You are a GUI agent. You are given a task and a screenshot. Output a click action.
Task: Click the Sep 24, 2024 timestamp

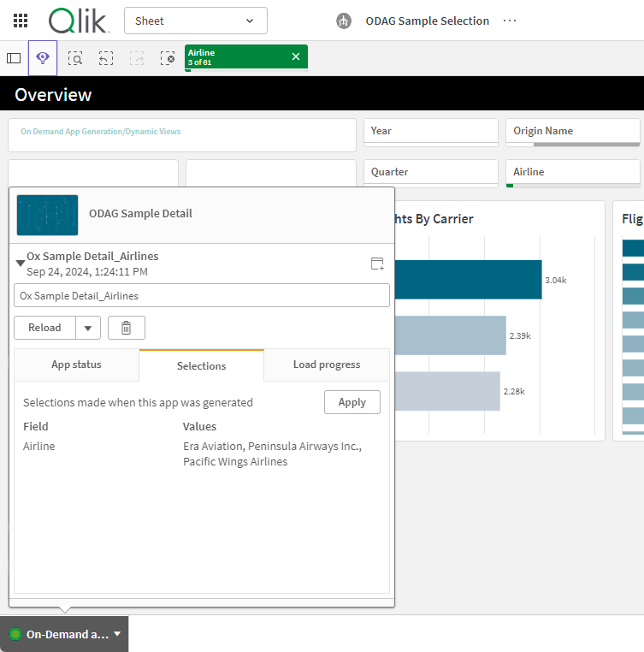[x=87, y=272]
